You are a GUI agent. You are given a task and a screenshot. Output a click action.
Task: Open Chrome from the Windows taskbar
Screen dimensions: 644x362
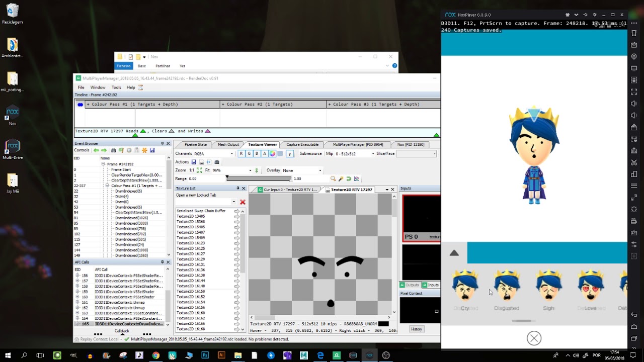click(155, 355)
